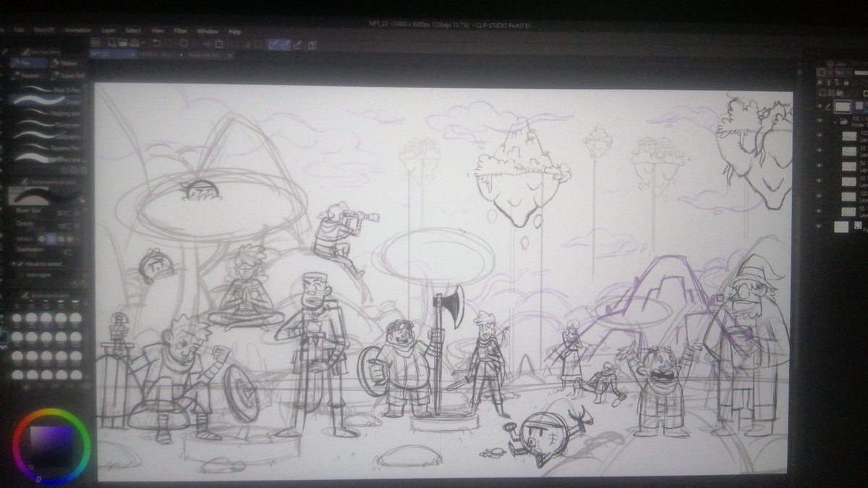Collapse the layer folder arrow
The height and width of the screenshot is (488, 868).
coord(835,121)
